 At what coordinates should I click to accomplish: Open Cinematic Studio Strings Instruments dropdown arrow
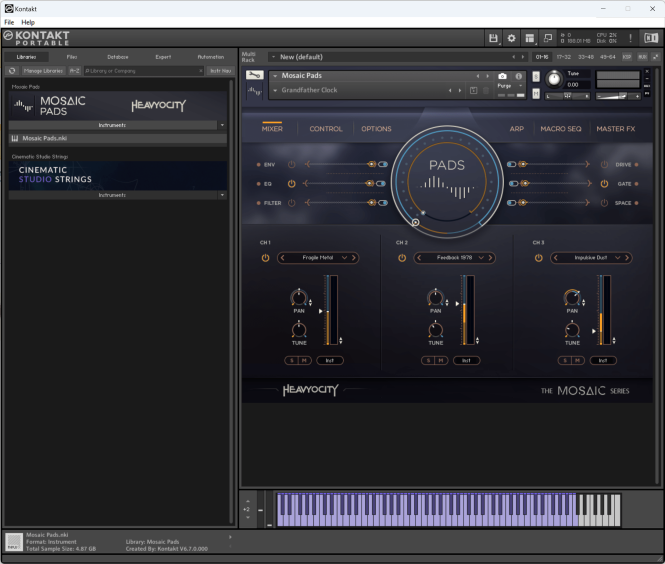222,195
